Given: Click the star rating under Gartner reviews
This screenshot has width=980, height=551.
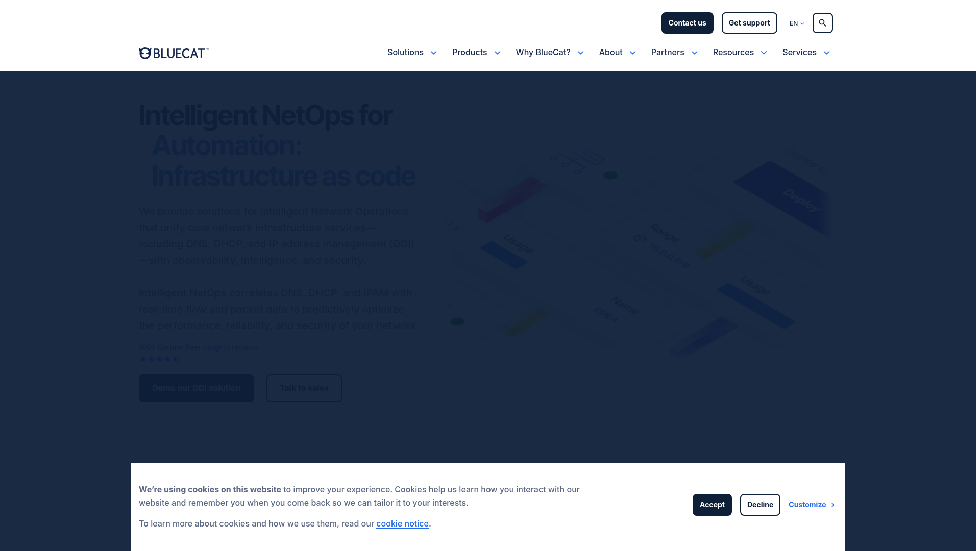Looking at the screenshot, I should [159, 359].
